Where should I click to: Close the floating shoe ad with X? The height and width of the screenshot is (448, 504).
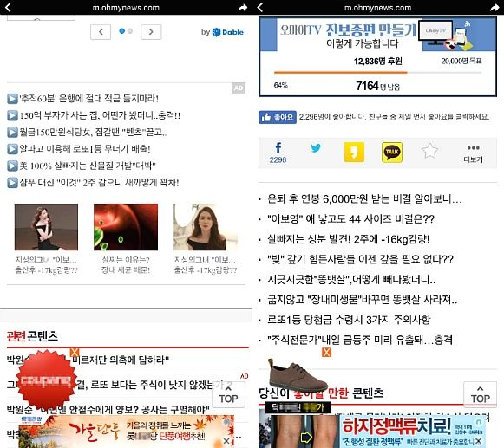(326, 352)
